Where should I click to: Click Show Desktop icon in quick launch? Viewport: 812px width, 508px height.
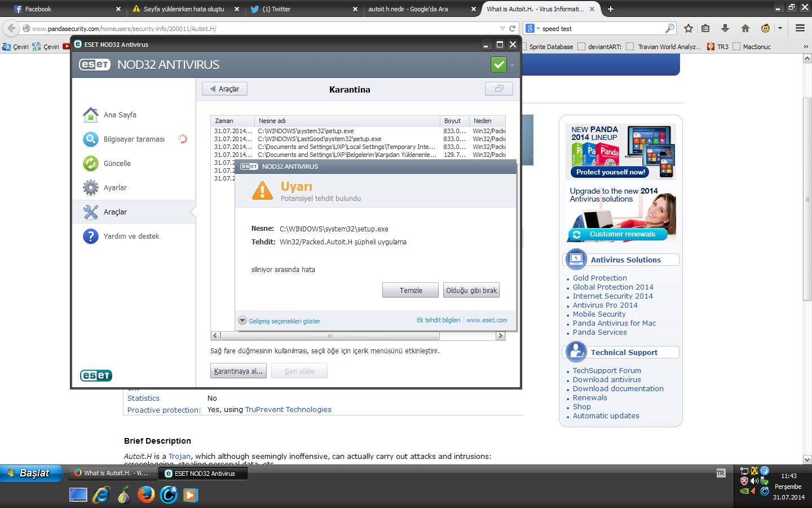[x=78, y=495]
